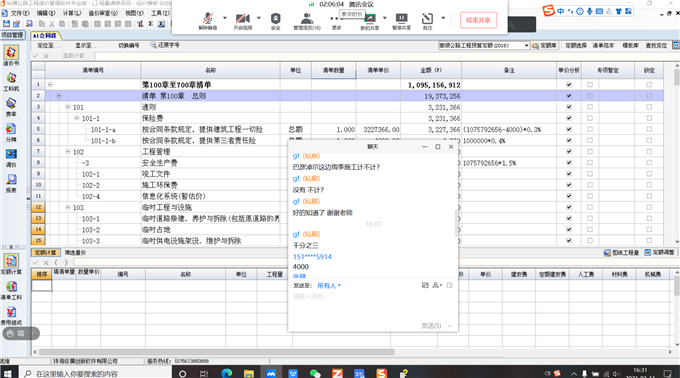680x378 pixels.
Task: Select the 费用组成 lower sidebar icon
Action: 11,312
